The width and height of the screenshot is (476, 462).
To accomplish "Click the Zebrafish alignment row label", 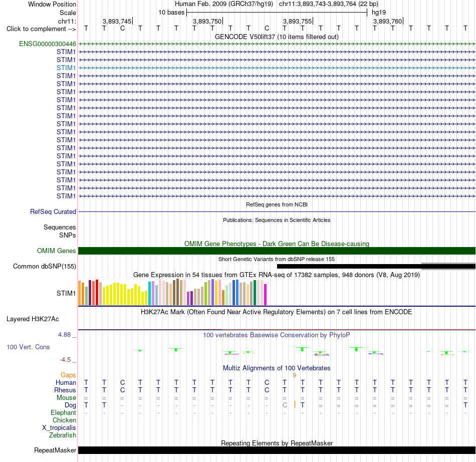I will [x=63, y=435].
